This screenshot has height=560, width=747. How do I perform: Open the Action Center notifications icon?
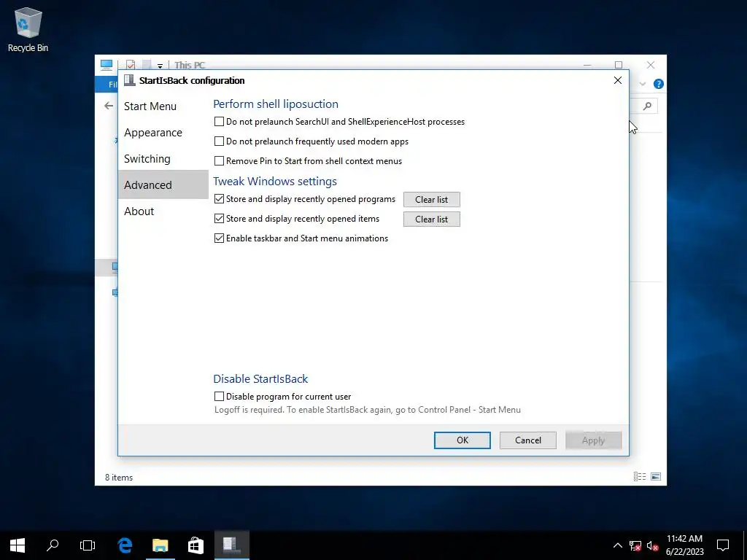click(723, 545)
